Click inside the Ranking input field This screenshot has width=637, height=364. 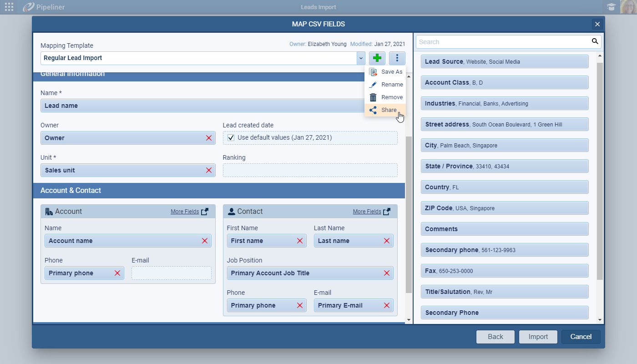pyautogui.click(x=310, y=170)
